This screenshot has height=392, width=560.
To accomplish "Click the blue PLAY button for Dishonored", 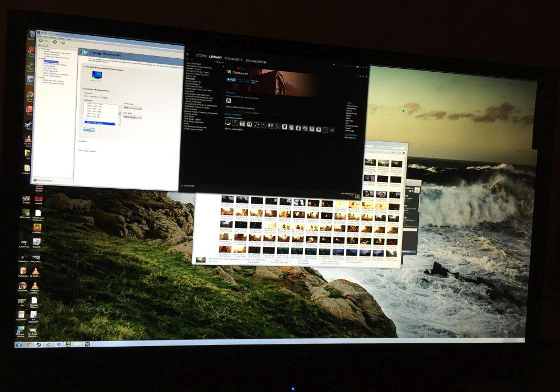I will pyautogui.click(x=231, y=80).
